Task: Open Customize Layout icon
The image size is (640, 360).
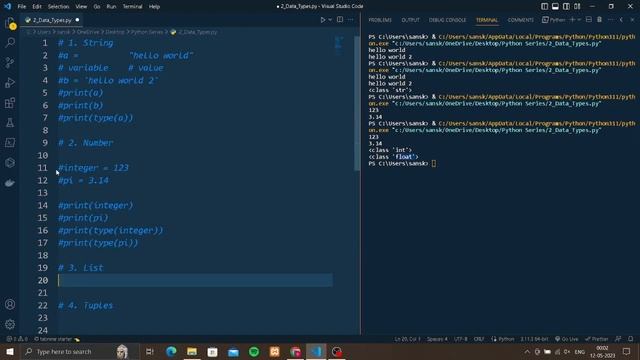Action: click(x=577, y=7)
